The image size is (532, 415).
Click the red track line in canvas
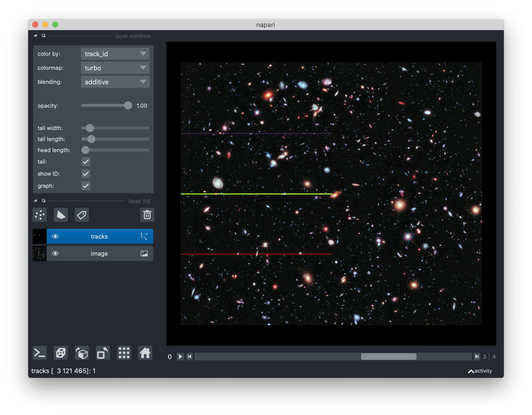pyautogui.click(x=256, y=254)
